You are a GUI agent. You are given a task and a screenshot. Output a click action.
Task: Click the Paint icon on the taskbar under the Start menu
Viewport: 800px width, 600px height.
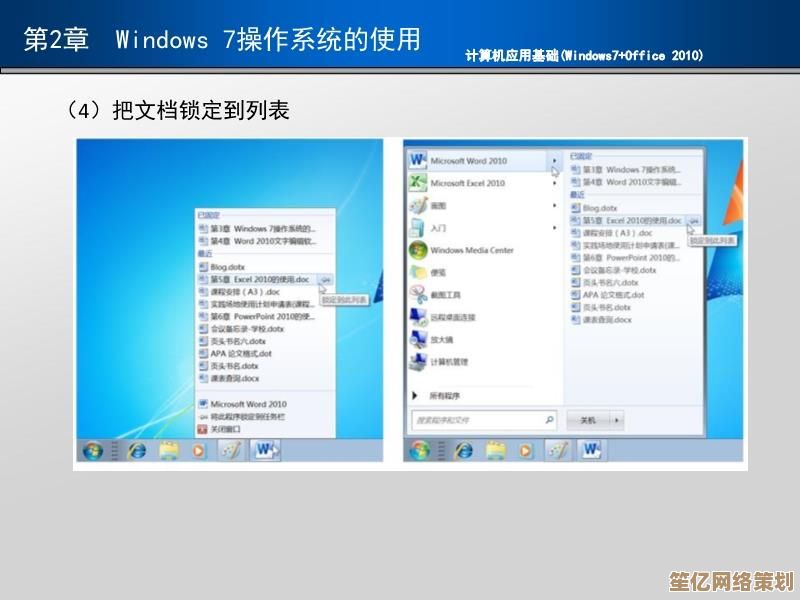coord(557,450)
